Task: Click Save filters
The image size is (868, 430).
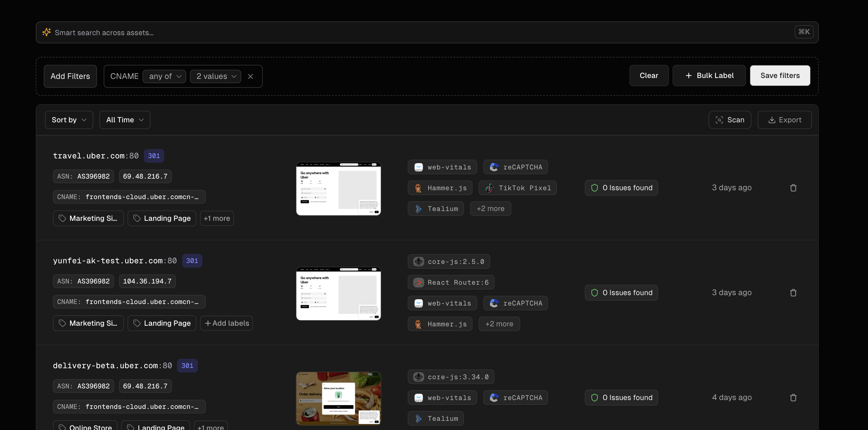Action: pos(780,75)
